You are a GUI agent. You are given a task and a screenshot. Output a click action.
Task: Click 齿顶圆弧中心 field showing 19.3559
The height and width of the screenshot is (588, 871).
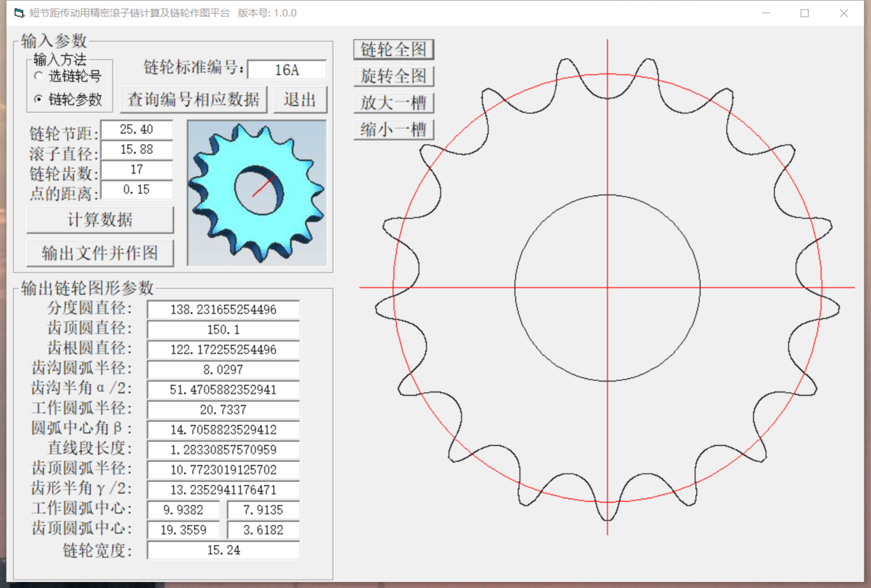pyautogui.click(x=183, y=530)
